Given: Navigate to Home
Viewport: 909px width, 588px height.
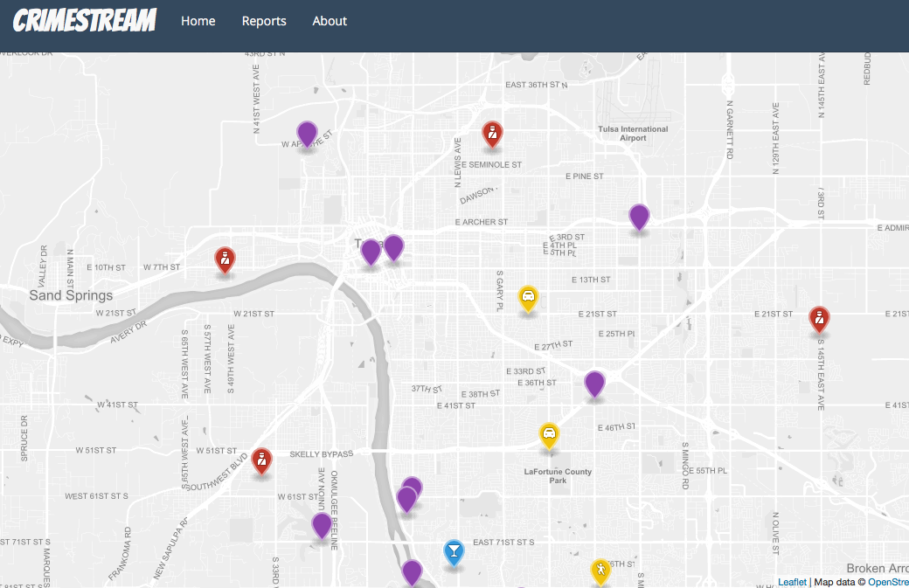Looking at the screenshot, I should click(x=198, y=20).
